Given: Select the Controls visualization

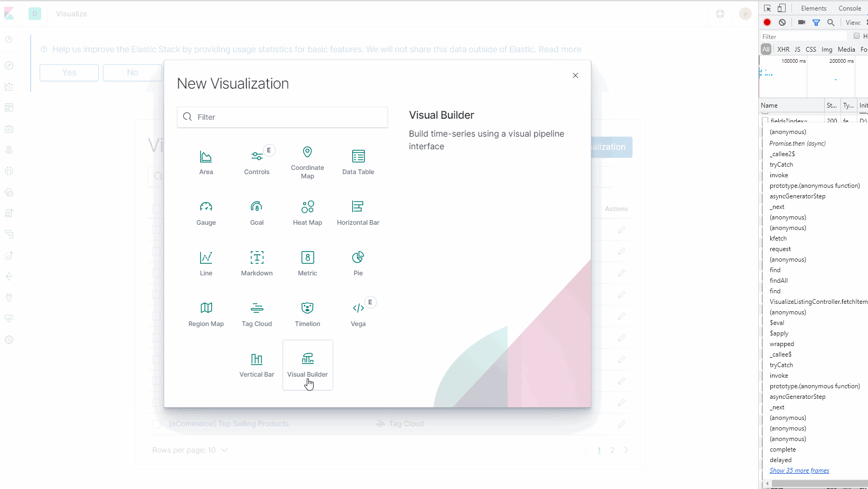Looking at the screenshot, I should (257, 162).
